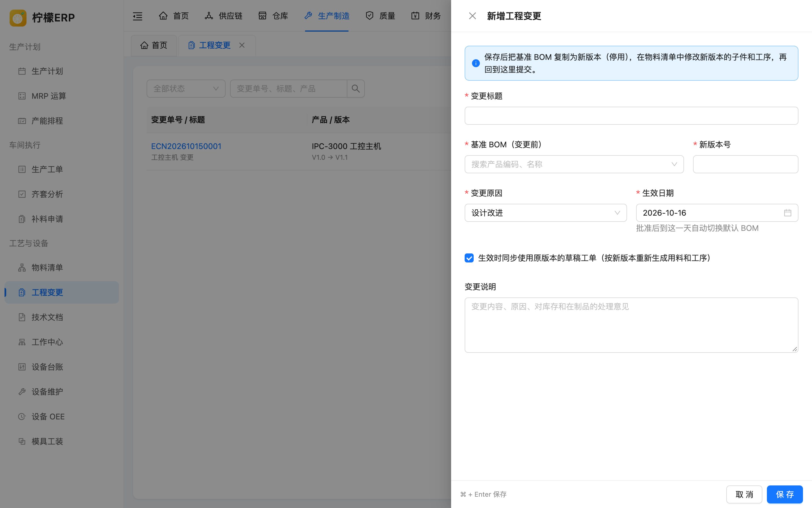Select 工程变更 in the sidebar
This screenshot has height=508, width=812.
point(62,292)
